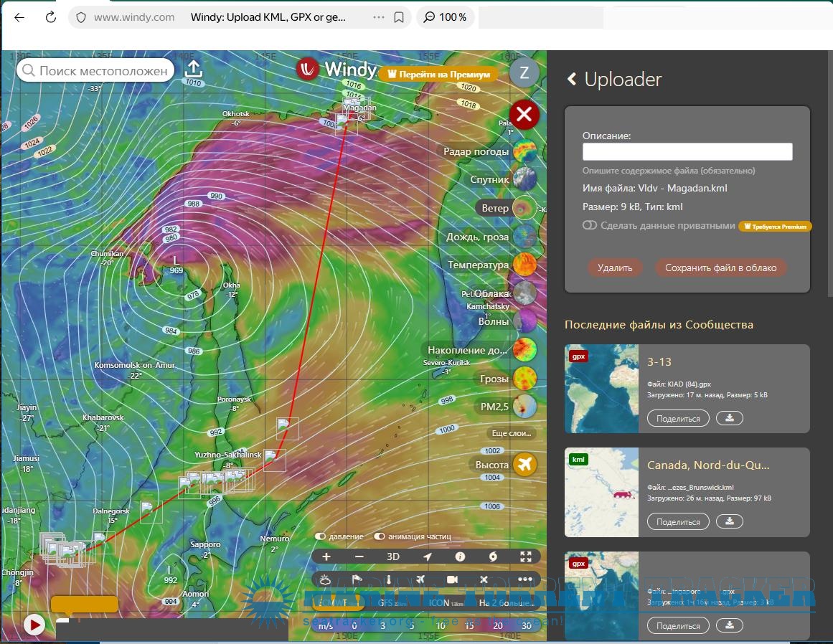Click the yellow timeline time marker
The width and height of the screenshot is (833, 644).
[85, 604]
